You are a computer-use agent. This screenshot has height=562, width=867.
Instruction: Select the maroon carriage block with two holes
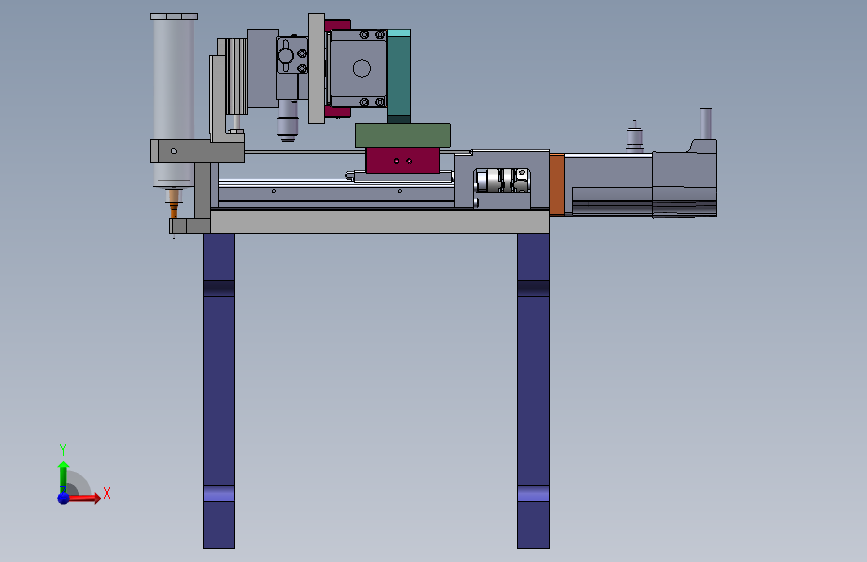point(403,160)
